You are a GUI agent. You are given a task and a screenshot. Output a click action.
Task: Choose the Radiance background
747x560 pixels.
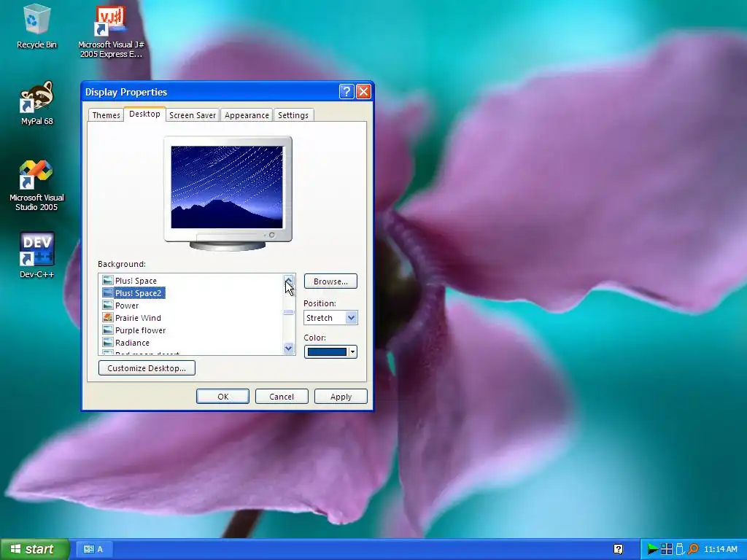click(x=133, y=343)
